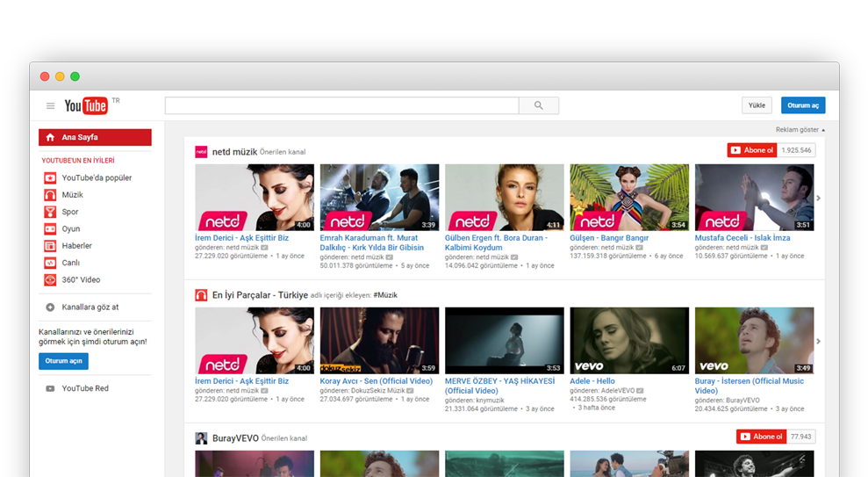Click inside the YouTube search field
The image size is (868, 477).
coord(341,105)
